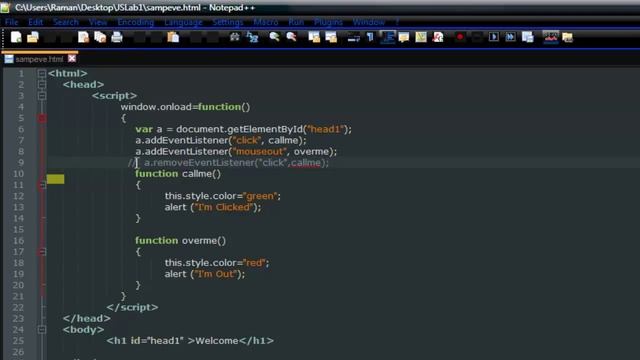
Task: Click the Close document toolbar icon
Action: (x=83, y=37)
